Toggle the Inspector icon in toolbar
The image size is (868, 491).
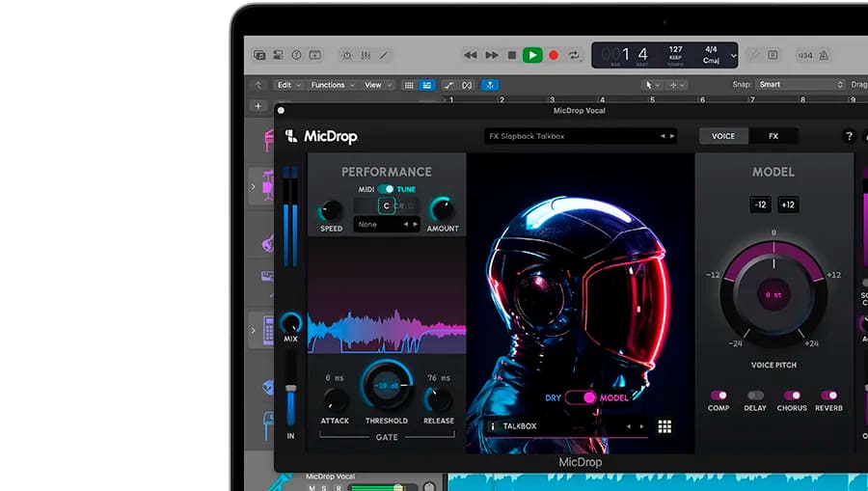(278, 55)
